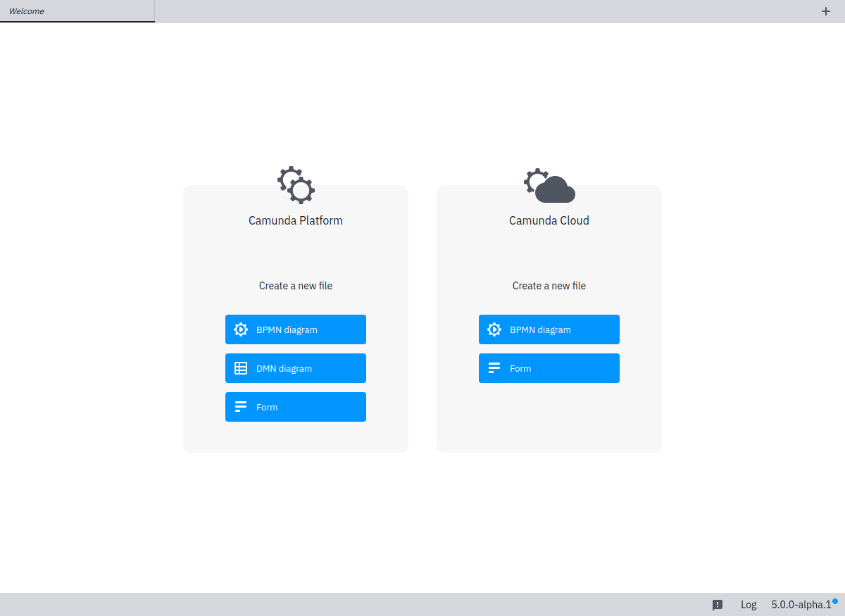
Task: Create a new Form for Camunda Platform
Action: [295, 406]
